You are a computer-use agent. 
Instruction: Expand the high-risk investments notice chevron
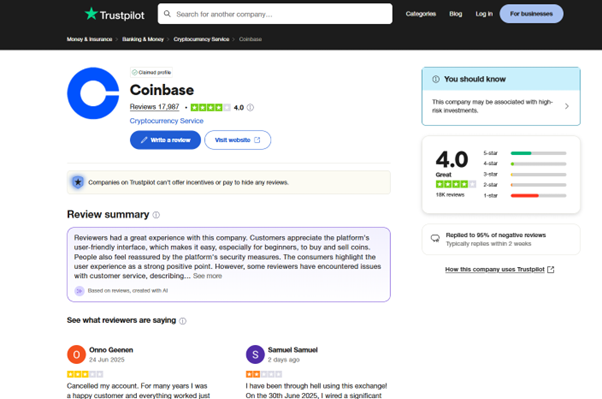point(567,106)
